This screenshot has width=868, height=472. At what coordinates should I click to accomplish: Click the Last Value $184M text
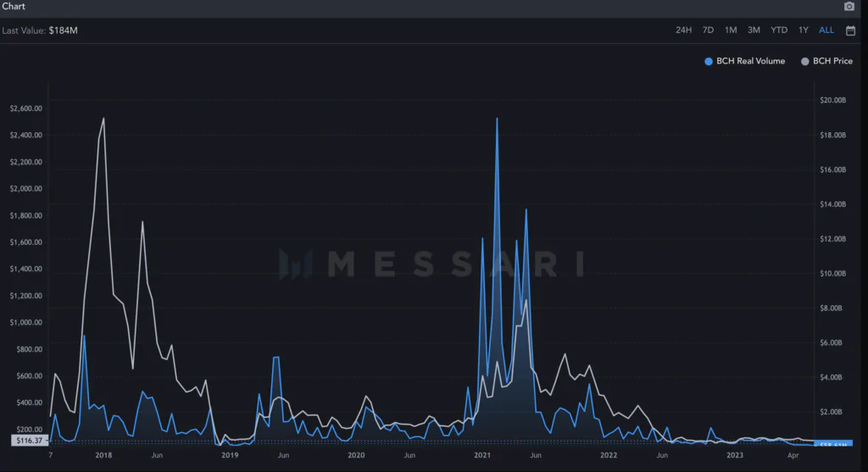pos(40,31)
